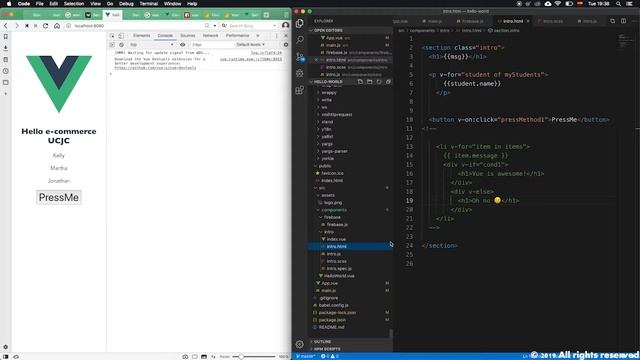Open Source Control view in VS Code activity bar
The width and height of the screenshot is (640, 360).
tap(300, 56)
